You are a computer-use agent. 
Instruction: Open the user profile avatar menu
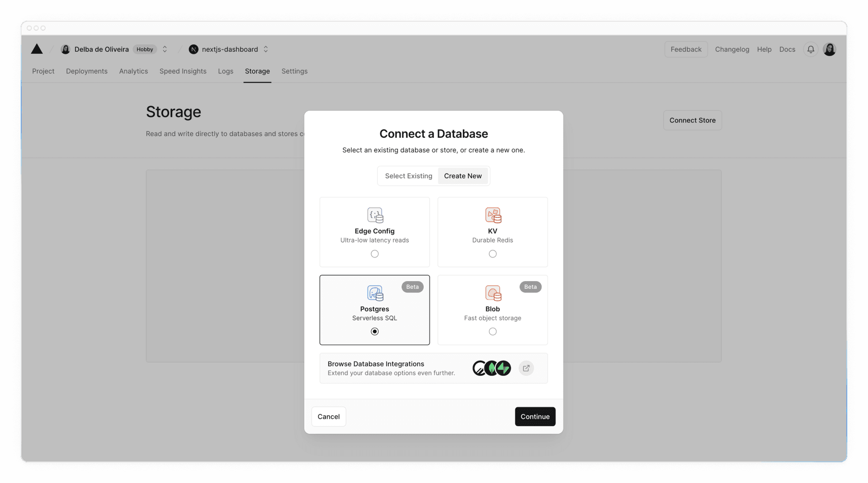pyautogui.click(x=830, y=49)
